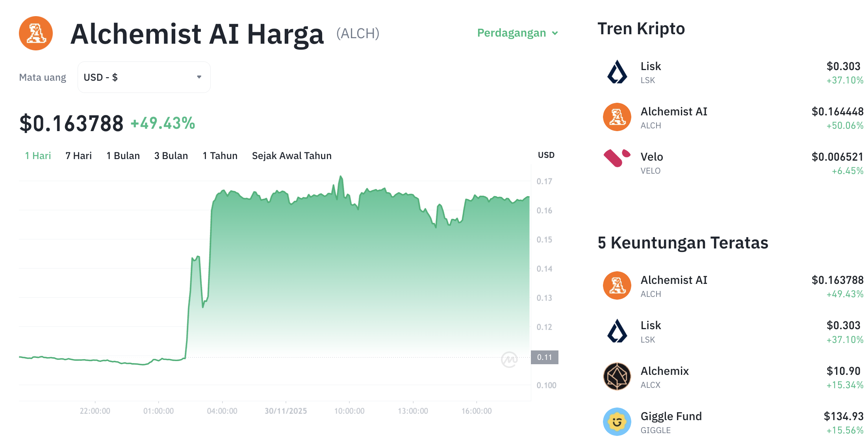Click the highlighted 0.11 price axis label
868x441 pixels.
(x=545, y=358)
